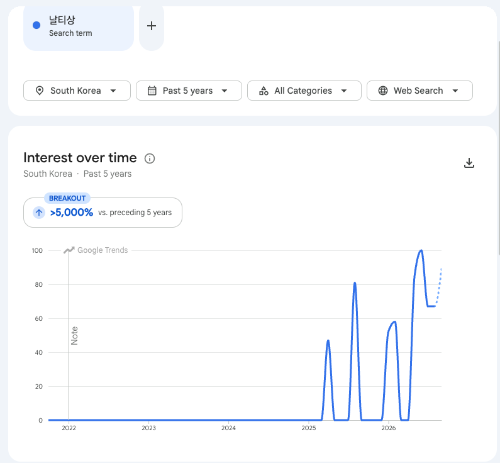500x463 pixels.
Task: Edit the 날티상 search term chip
Action: click(x=78, y=27)
